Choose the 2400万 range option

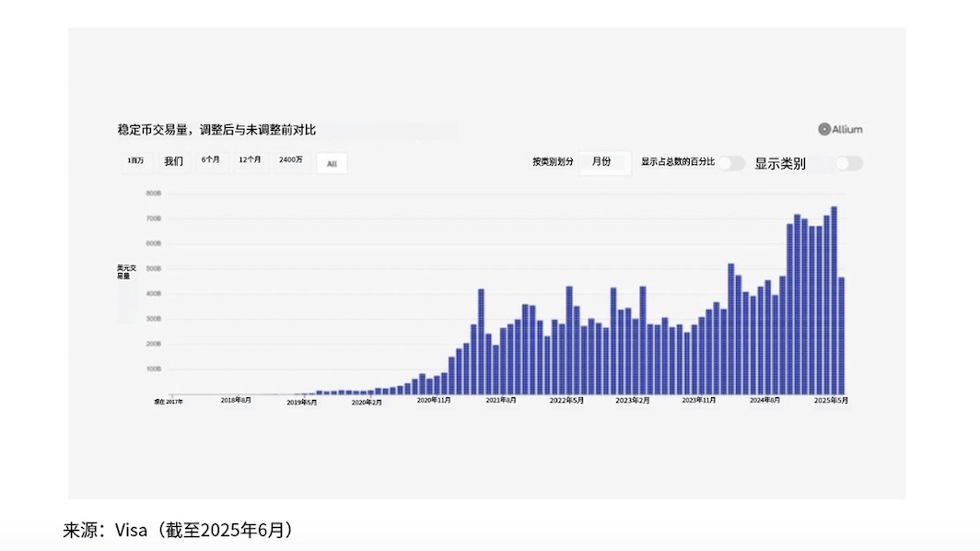[x=291, y=160]
